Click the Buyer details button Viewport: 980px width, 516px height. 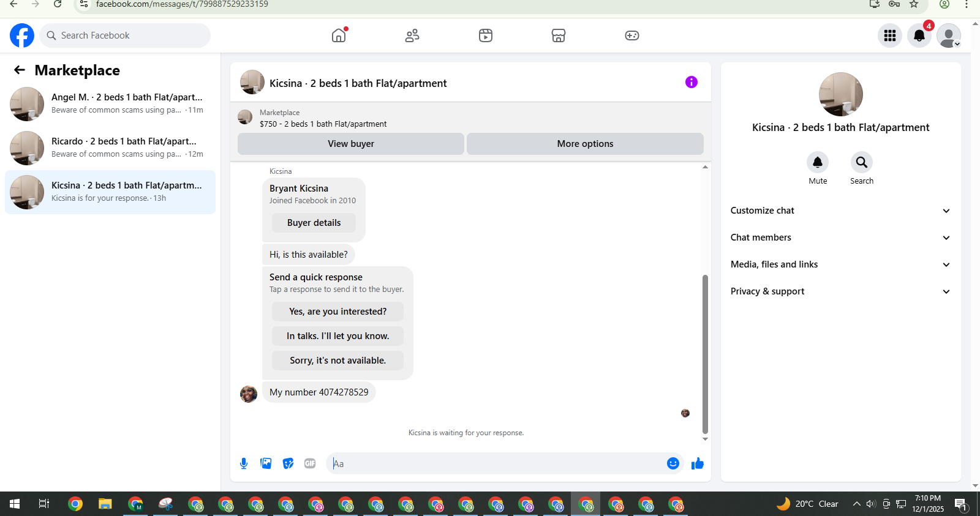tap(314, 223)
